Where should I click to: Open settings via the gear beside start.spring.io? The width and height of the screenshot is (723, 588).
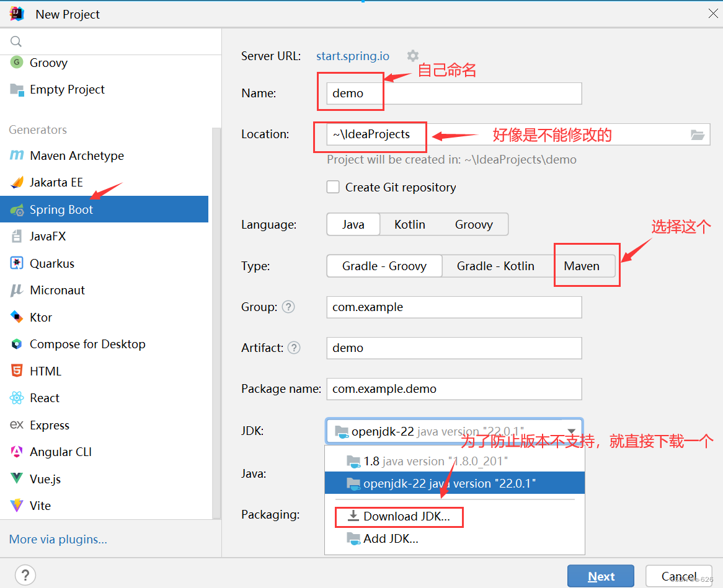412,55
